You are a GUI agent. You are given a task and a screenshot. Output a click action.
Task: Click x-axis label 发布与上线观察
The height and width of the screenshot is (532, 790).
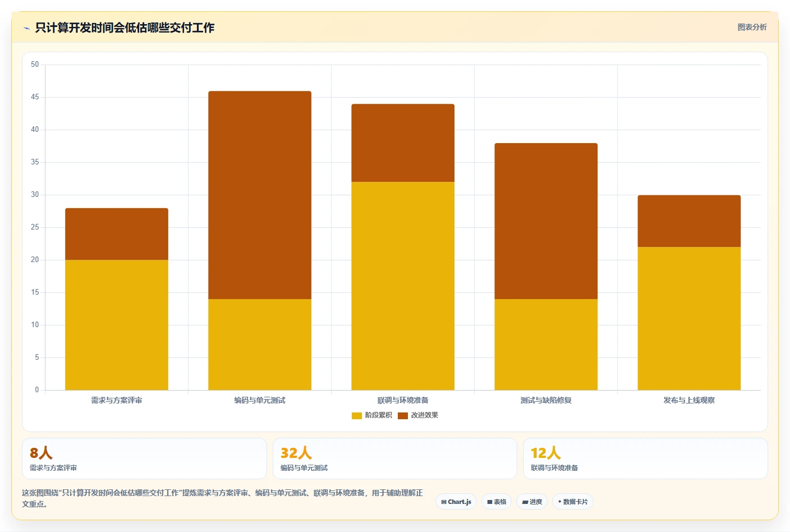tap(689, 400)
